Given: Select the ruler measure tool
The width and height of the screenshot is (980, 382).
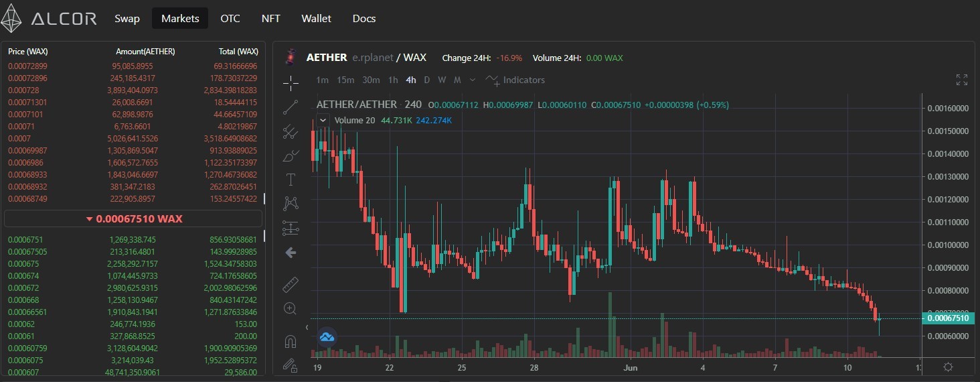Looking at the screenshot, I should [291, 284].
